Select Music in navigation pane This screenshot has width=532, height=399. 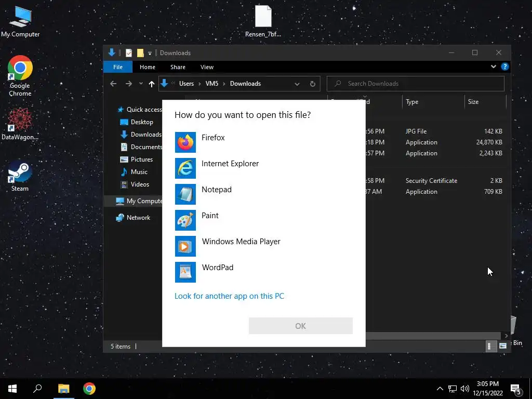[134, 172]
